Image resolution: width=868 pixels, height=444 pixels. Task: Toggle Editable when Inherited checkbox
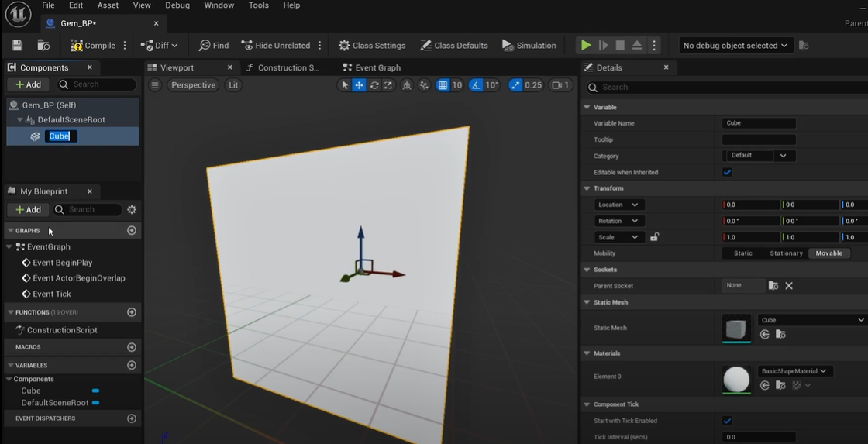pyautogui.click(x=727, y=173)
